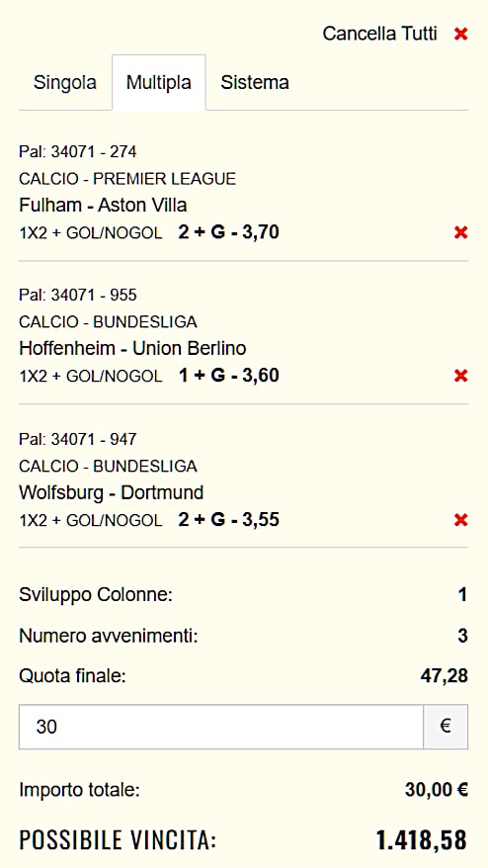Click the Fulham - Aston Villa match name
This screenshot has width=488, height=868.
103,205
